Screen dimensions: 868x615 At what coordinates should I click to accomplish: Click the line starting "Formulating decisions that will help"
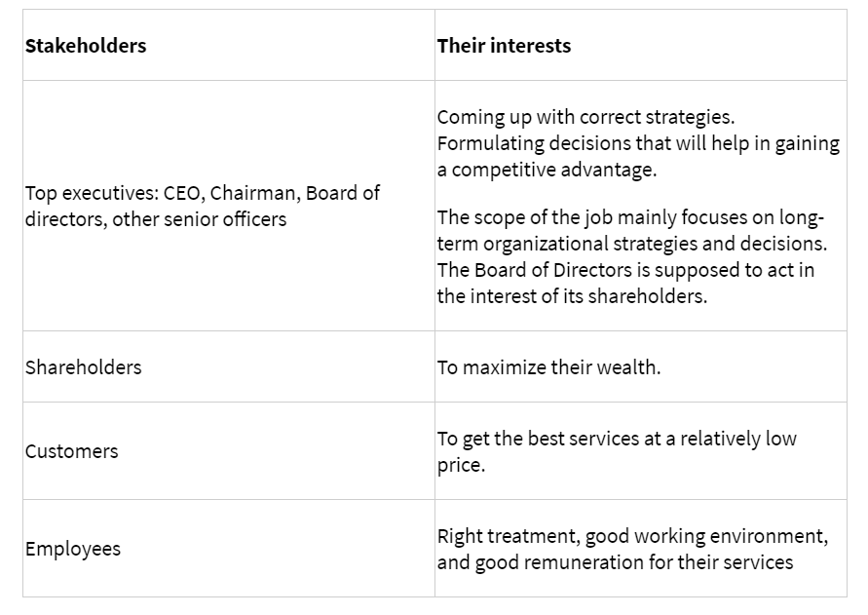(x=638, y=143)
